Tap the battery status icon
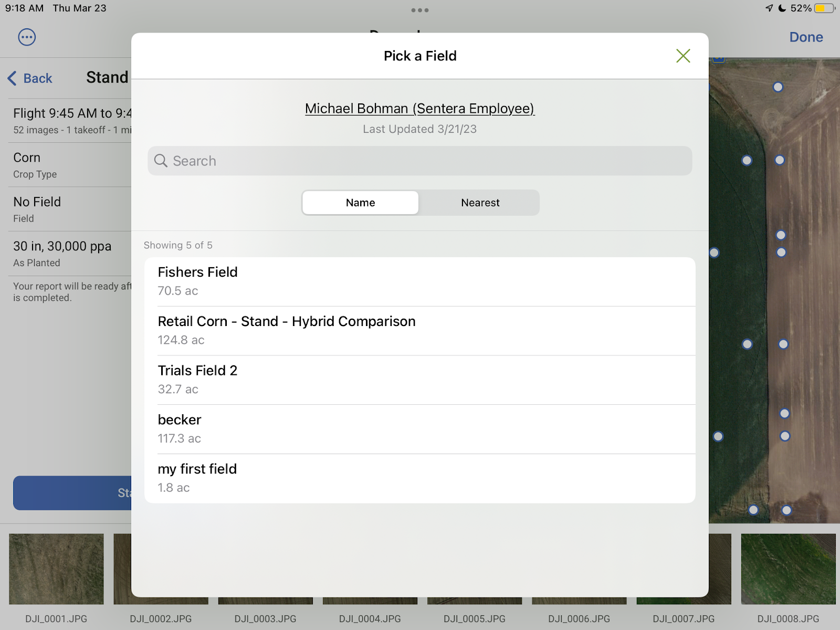840x630 pixels. coord(824,8)
